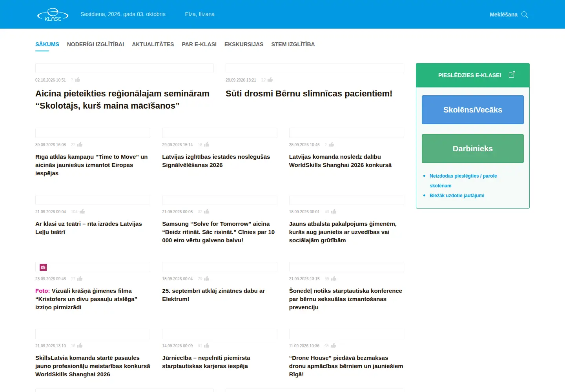This screenshot has height=392, width=565.
Task: Click thumbs-up on Jauns atbalsta pakalpojums article
Action: coord(334,211)
